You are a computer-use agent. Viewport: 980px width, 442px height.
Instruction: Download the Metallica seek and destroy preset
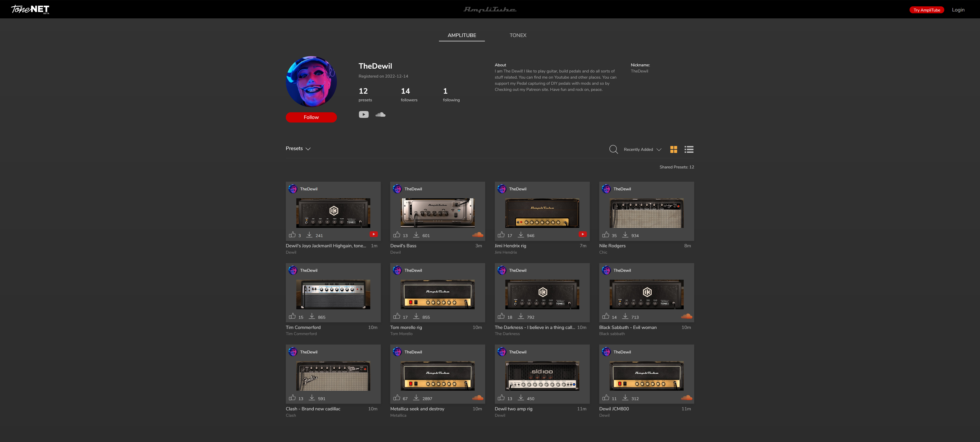point(416,398)
